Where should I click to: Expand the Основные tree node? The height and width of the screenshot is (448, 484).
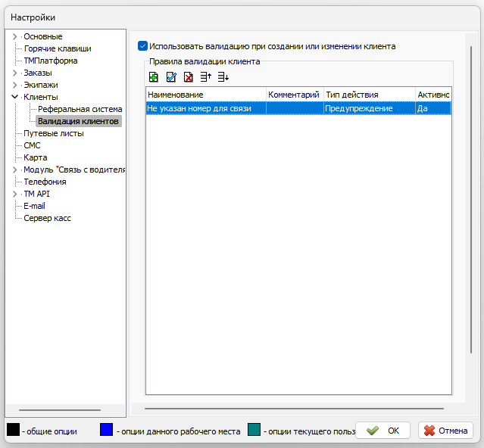pyautogui.click(x=14, y=36)
